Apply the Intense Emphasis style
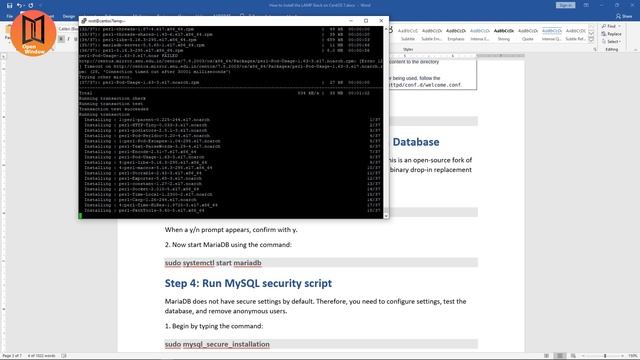 pos(480,34)
